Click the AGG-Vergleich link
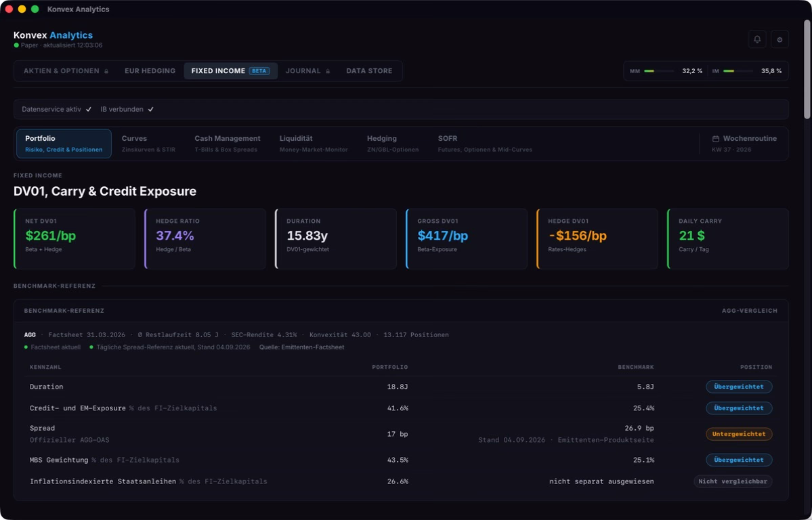This screenshot has height=520, width=812. pos(749,311)
